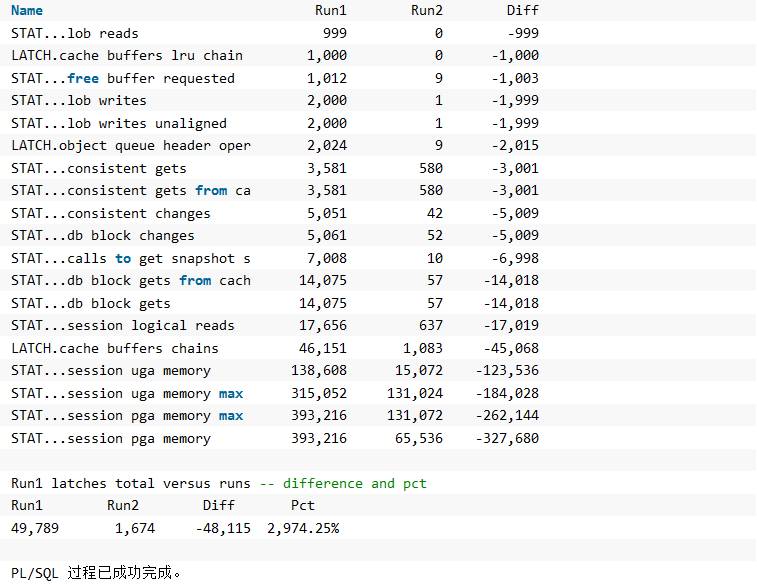Image resolution: width=757 pixels, height=584 pixels.
Task: Click the Run1 value 17,656
Action: [x=322, y=326]
